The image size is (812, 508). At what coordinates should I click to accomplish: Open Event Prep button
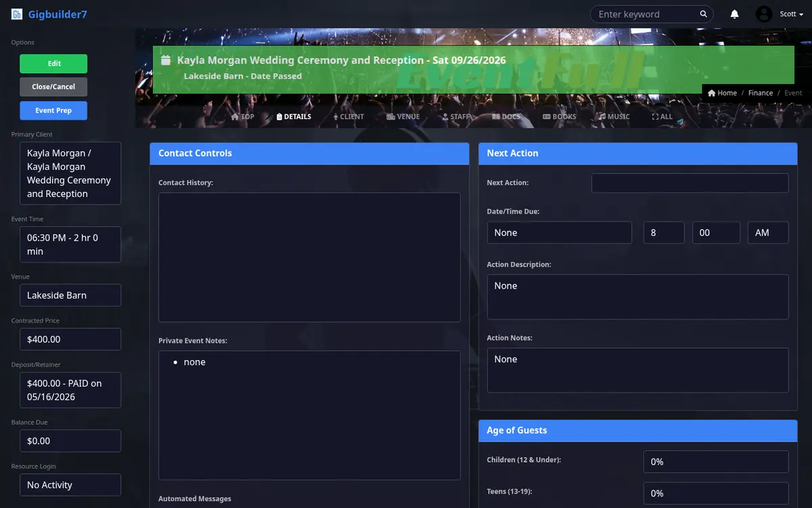53,110
